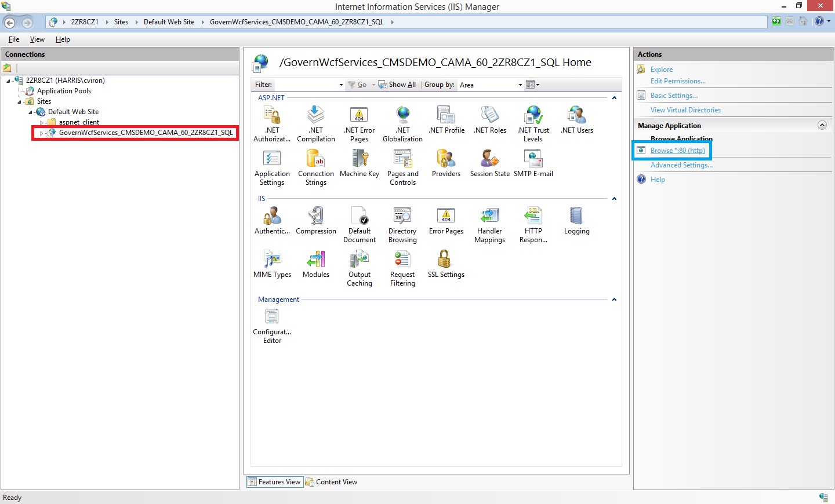Select the Machine Key icon
The image size is (835, 504).
[360, 159]
